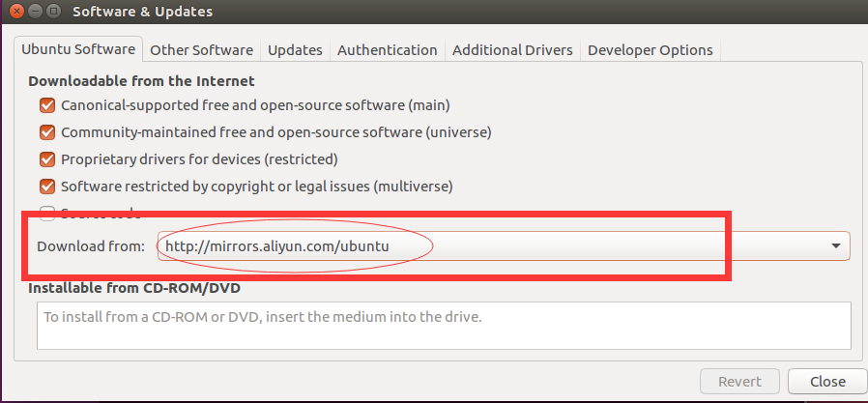
Task: Close window using red title bar button
Action: pos(18,12)
